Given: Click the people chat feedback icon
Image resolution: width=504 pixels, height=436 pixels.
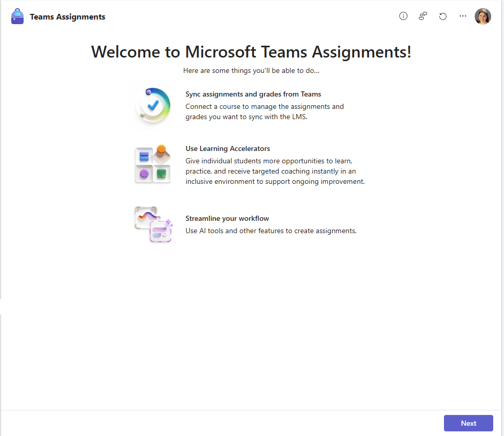Looking at the screenshot, I should point(423,16).
